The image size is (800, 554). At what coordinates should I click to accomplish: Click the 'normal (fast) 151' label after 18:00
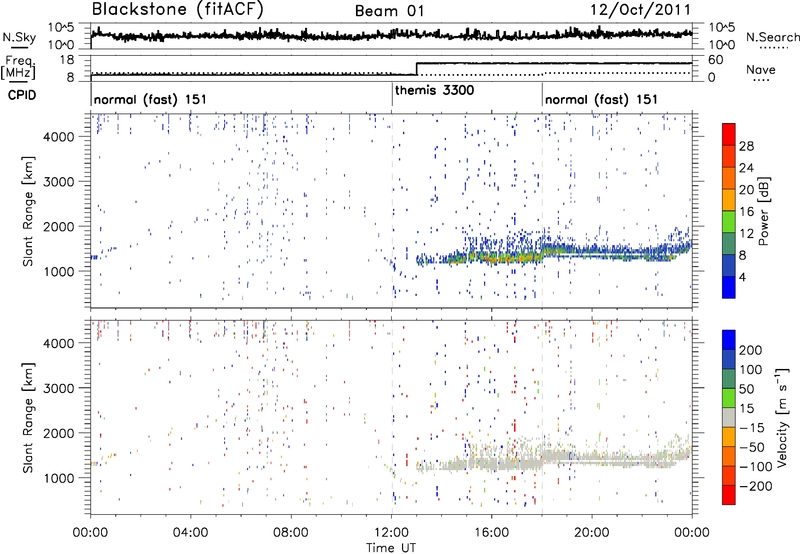(601, 99)
